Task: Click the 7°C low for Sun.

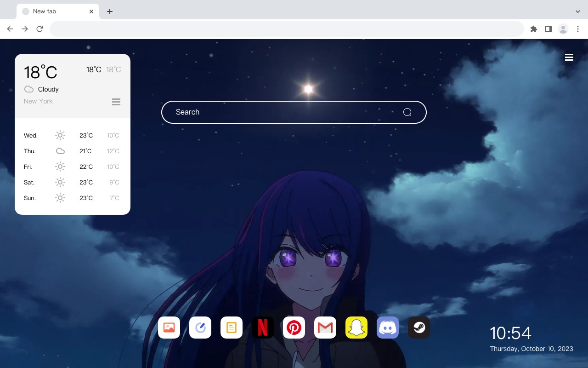Action: click(114, 198)
